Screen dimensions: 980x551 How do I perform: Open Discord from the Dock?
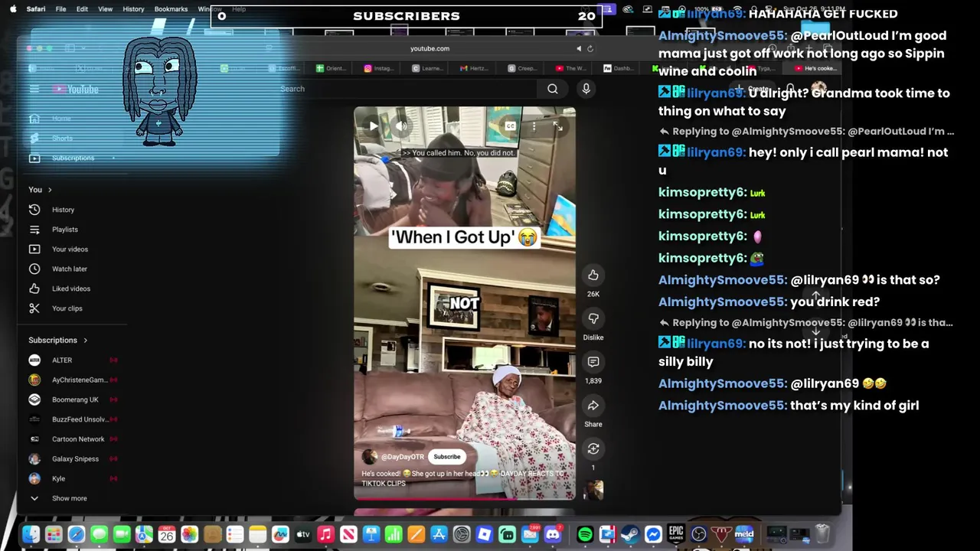tap(553, 534)
